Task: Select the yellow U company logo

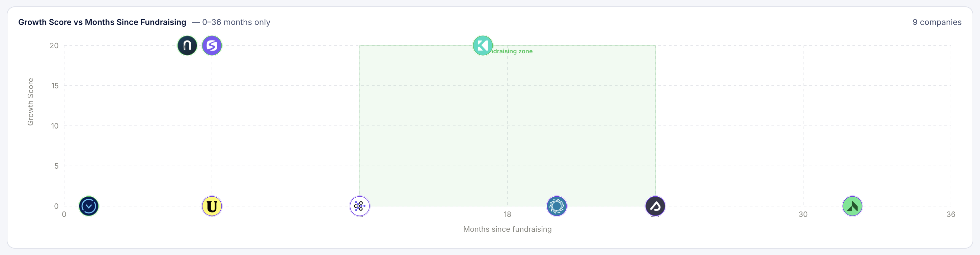Action: 212,206
